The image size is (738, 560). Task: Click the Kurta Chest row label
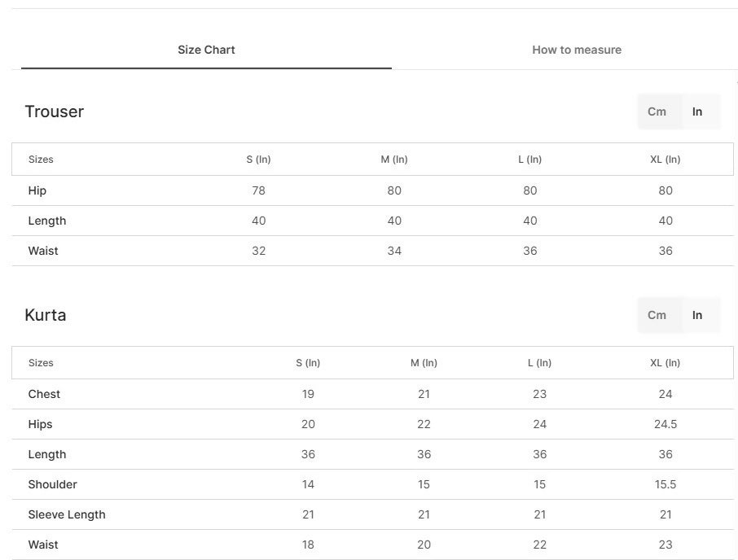(x=44, y=394)
